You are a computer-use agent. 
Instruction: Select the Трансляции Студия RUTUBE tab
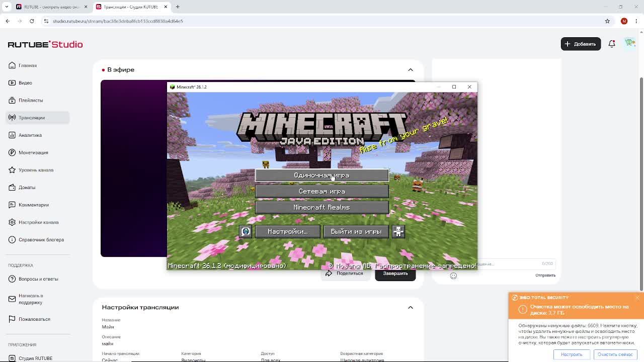click(x=131, y=7)
